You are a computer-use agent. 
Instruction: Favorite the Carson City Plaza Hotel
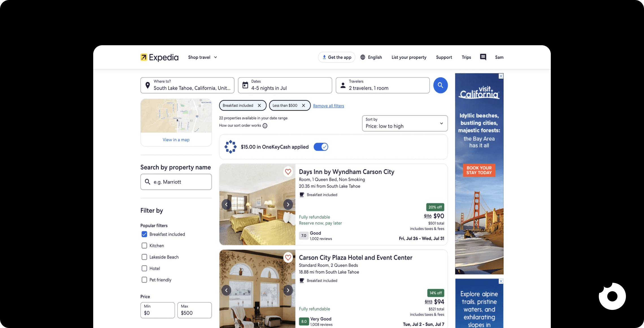tap(288, 258)
